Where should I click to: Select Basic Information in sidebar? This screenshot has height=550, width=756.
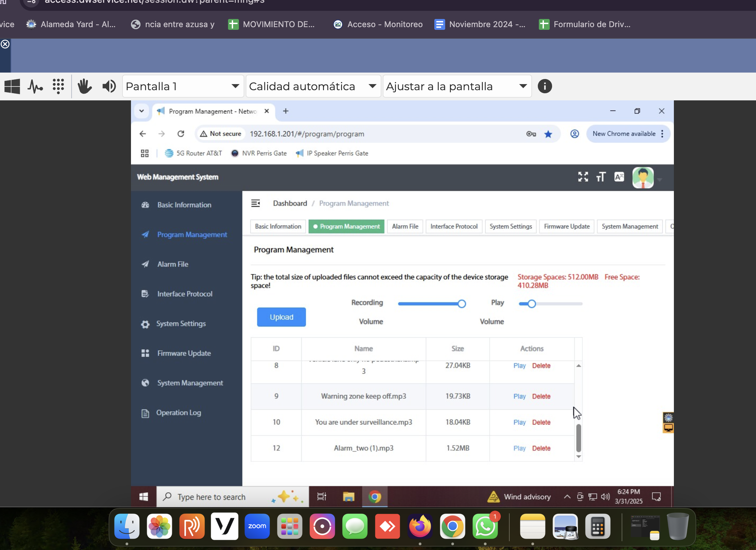tap(187, 205)
